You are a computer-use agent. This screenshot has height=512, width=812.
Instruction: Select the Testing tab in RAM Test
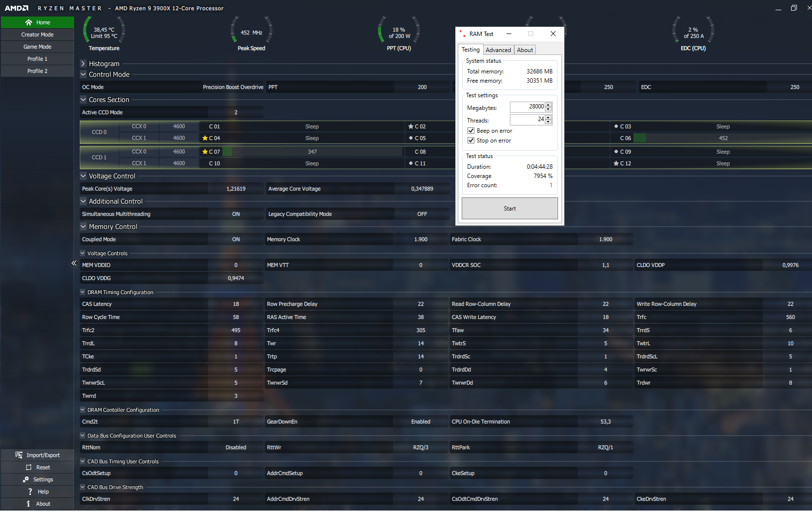click(470, 50)
